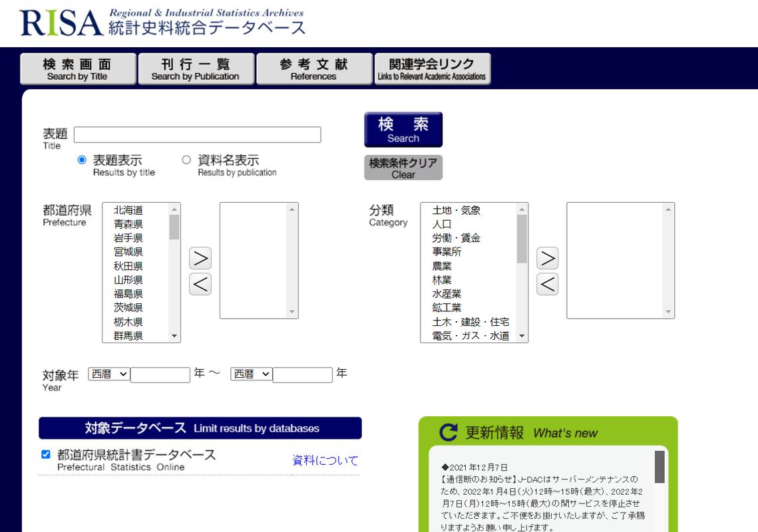
Task: Open the 関連学会リンク relevant associations tab
Action: coord(432,68)
